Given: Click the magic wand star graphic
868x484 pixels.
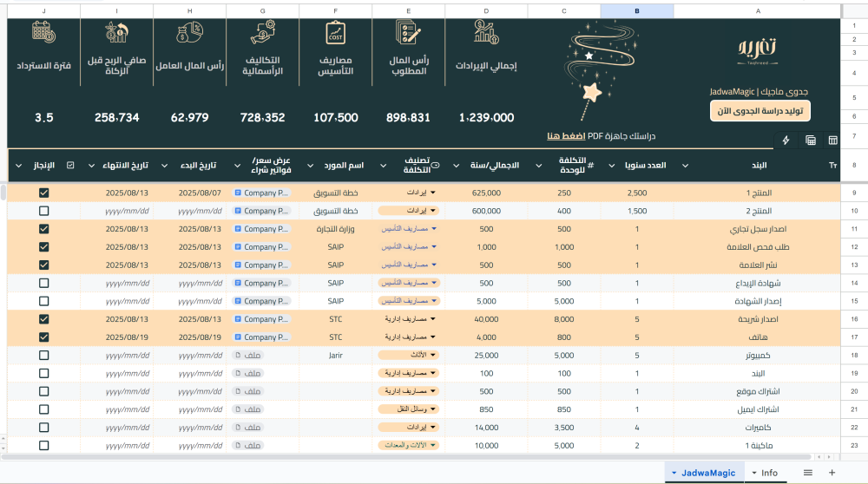Looking at the screenshot, I should [x=592, y=90].
